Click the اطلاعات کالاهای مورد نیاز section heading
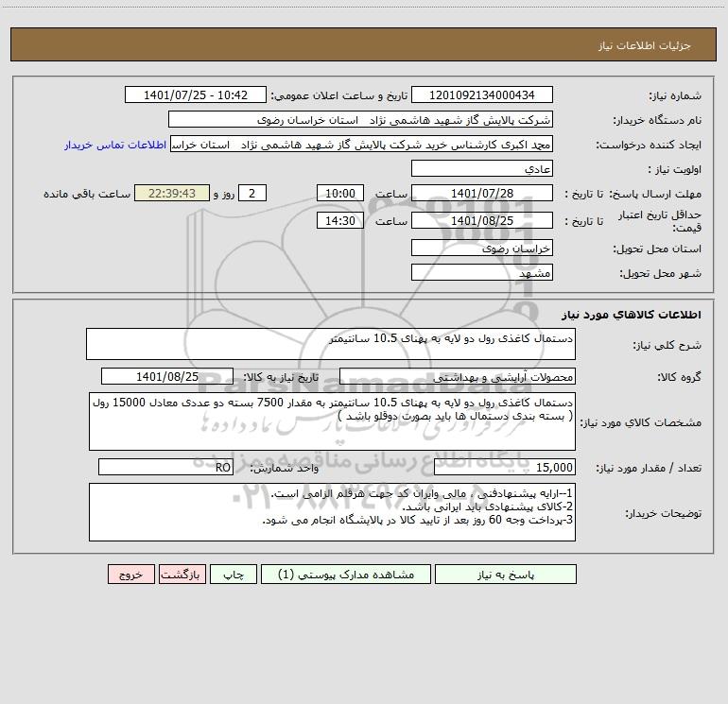Image resolution: width=728 pixels, height=704 pixels. pyautogui.click(x=631, y=315)
